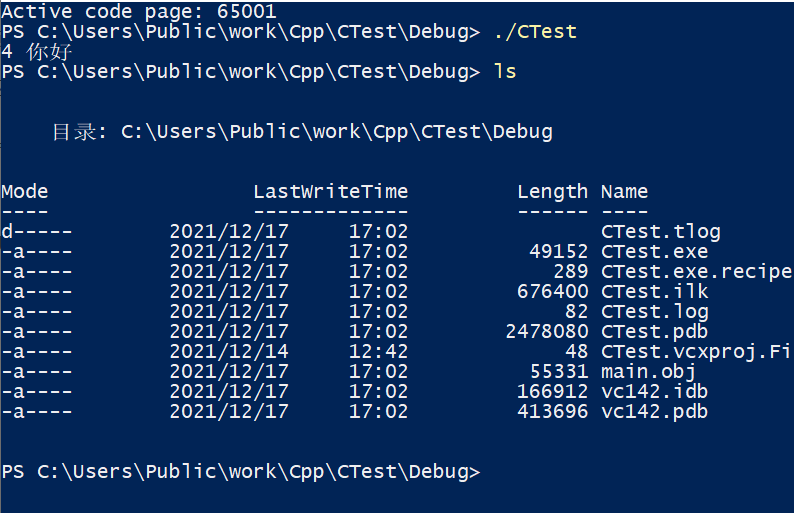Click the main.obj file name
This screenshot has height=513, width=794.
click(x=648, y=372)
